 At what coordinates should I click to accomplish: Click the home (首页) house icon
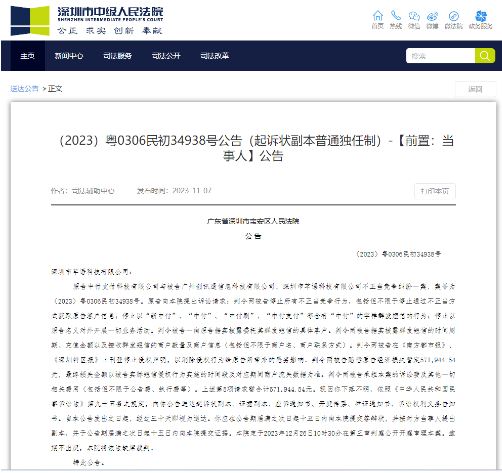[378, 16]
